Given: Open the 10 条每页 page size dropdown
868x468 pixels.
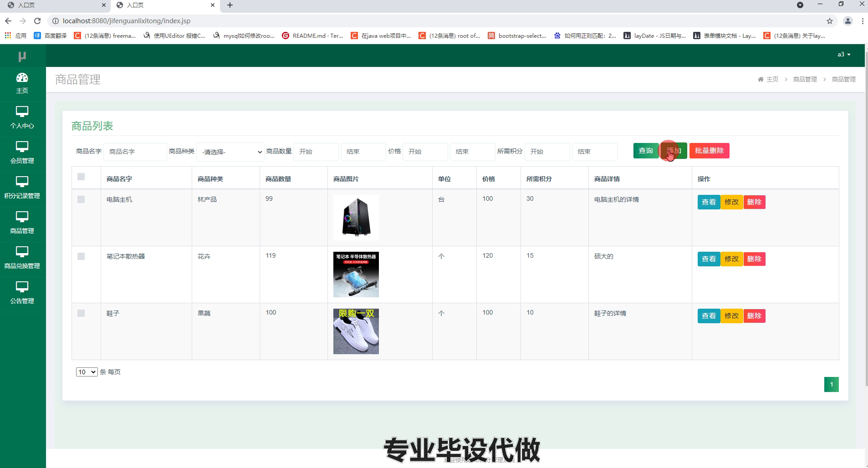Looking at the screenshot, I should coord(87,372).
